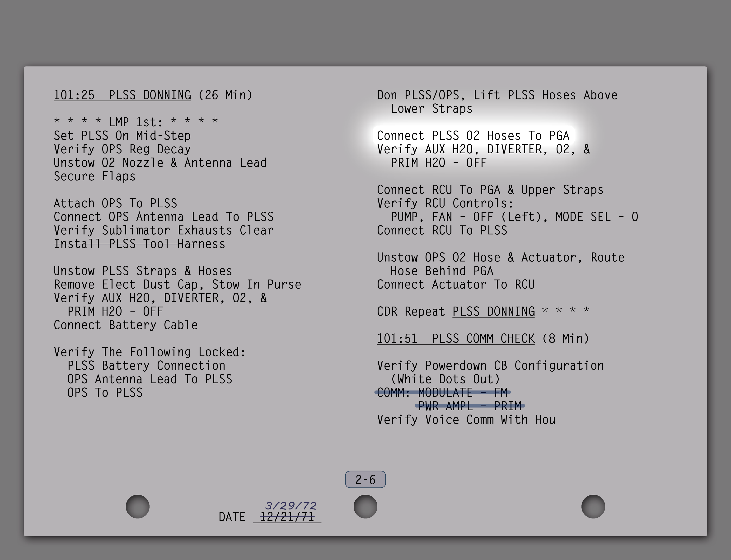Screen dimensions: 731x560
Task: Click the Verify The Following Locked line
Action: click(150, 352)
